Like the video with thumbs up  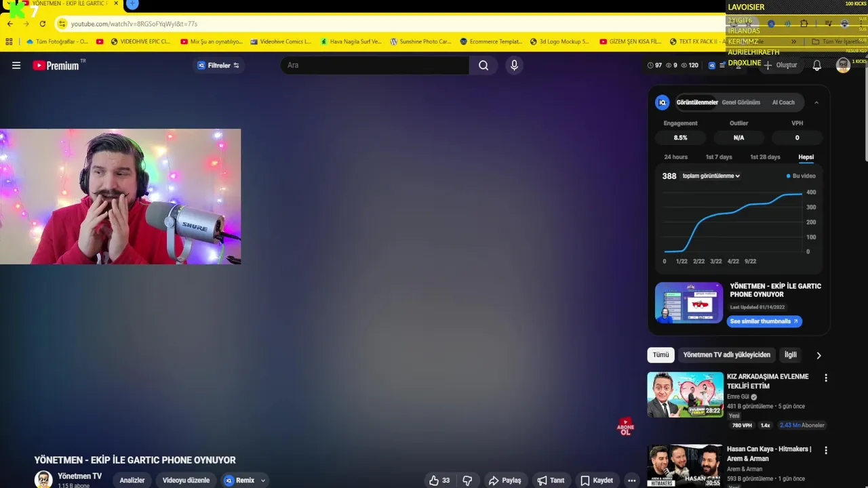coord(439,481)
